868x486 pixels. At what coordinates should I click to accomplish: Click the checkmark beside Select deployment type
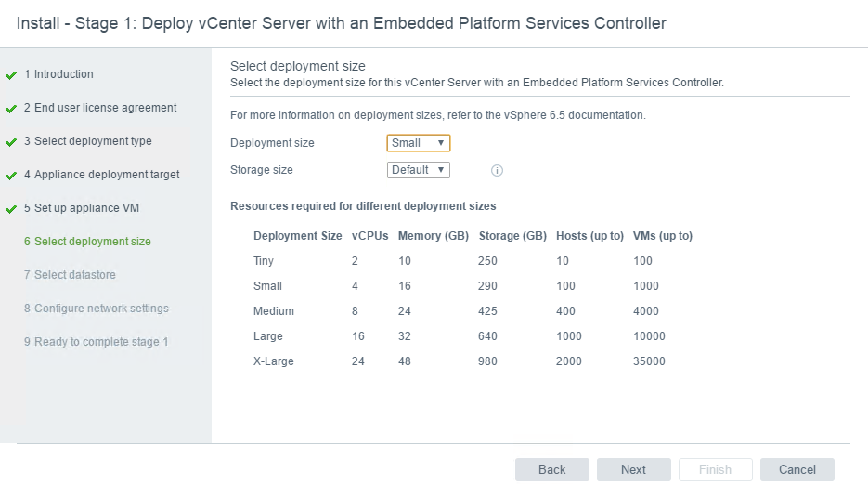point(11,142)
